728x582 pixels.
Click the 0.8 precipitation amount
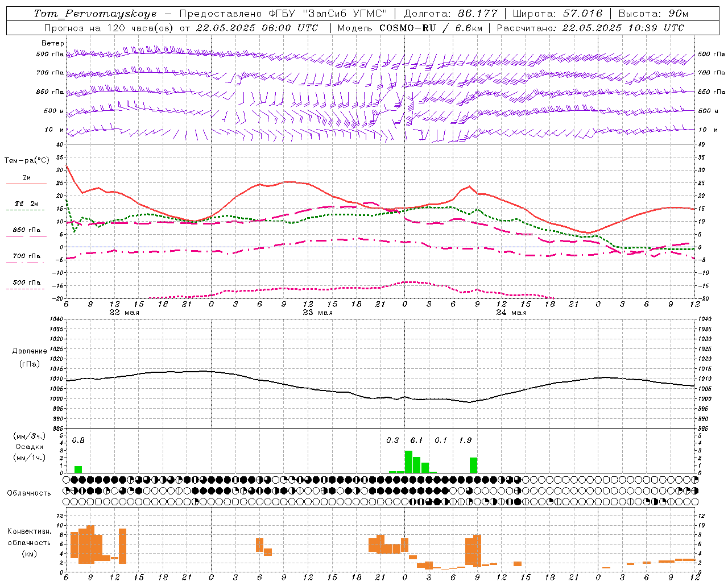78,440
